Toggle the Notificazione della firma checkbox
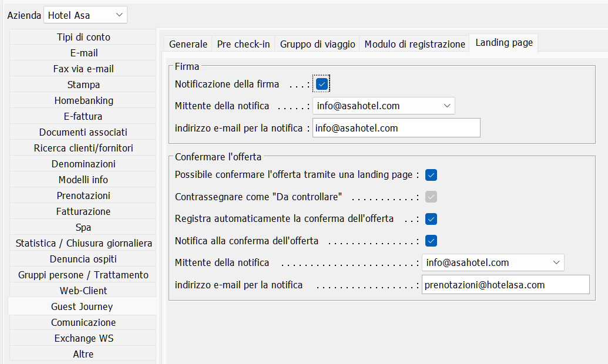This screenshot has height=364, width=608. [321, 84]
